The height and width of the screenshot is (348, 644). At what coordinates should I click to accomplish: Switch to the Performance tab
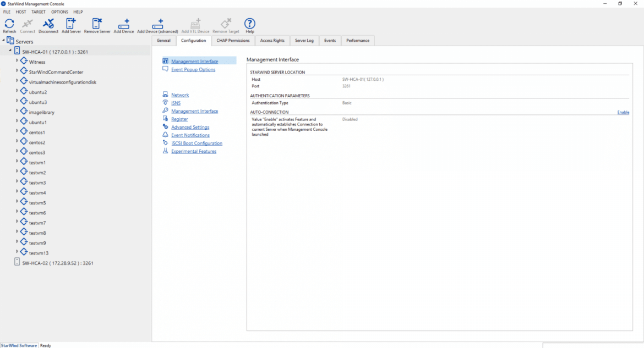358,41
